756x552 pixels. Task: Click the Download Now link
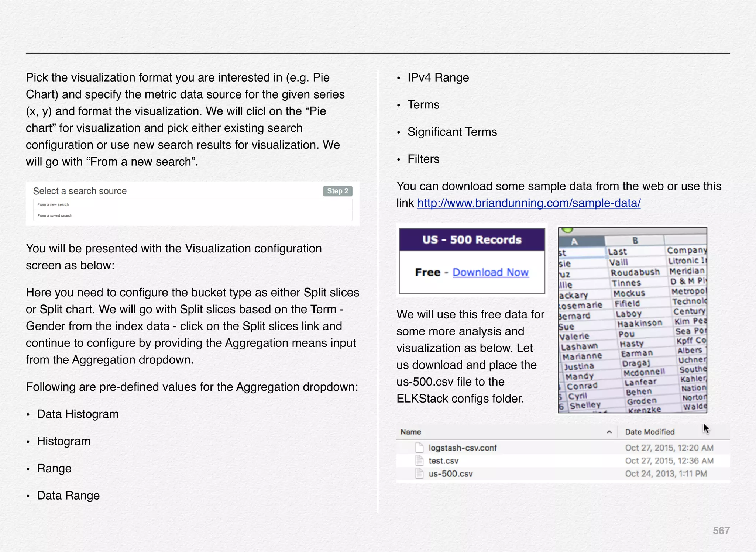point(490,272)
